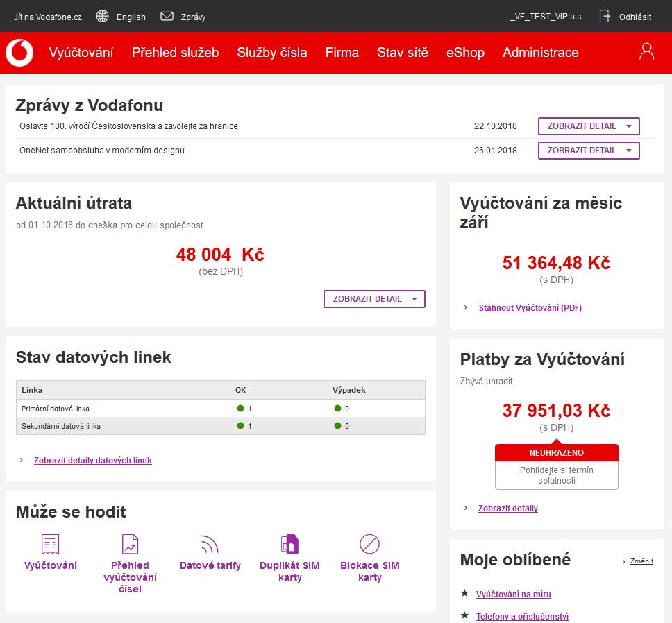Open Přehled služeb menu
The image size is (672, 623).
coord(175,52)
